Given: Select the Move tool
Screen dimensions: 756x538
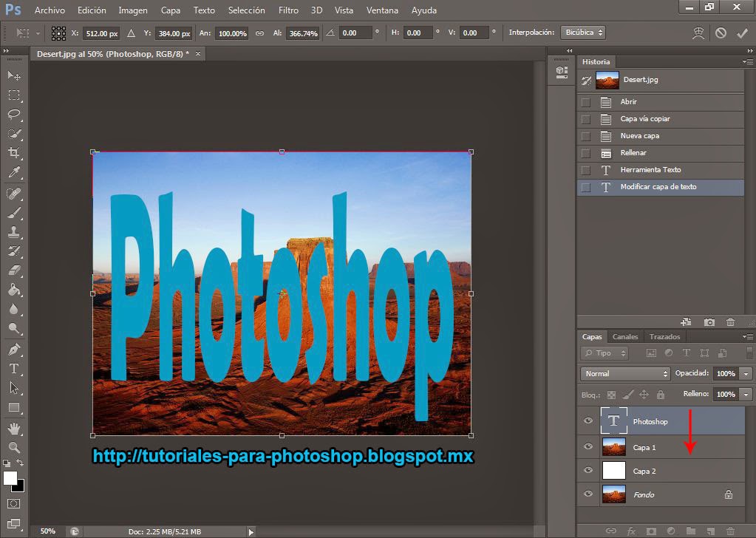Looking at the screenshot, I should [14, 75].
